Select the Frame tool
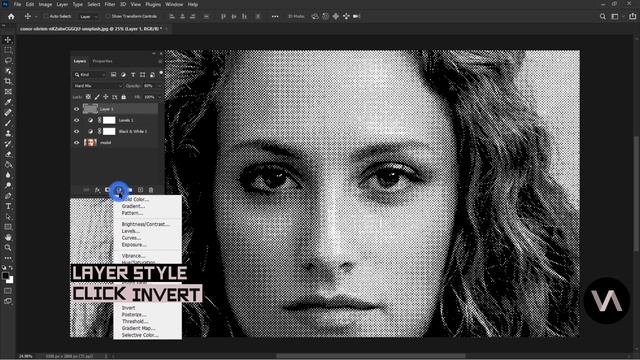Viewport: 640px width, 360px height. 8,92
